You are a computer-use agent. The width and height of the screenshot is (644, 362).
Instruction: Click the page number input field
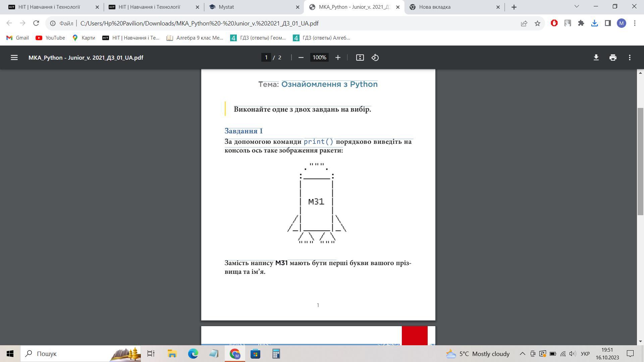coord(266,58)
